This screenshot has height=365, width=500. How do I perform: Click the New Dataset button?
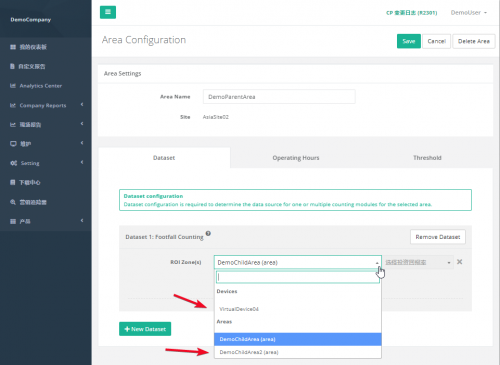pyautogui.click(x=145, y=329)
